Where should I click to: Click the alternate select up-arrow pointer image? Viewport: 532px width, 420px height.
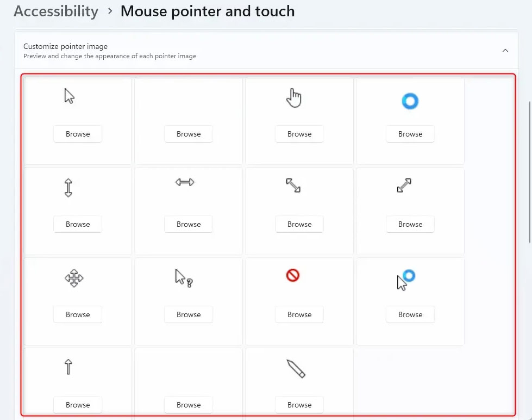click(x=68, y=367)
